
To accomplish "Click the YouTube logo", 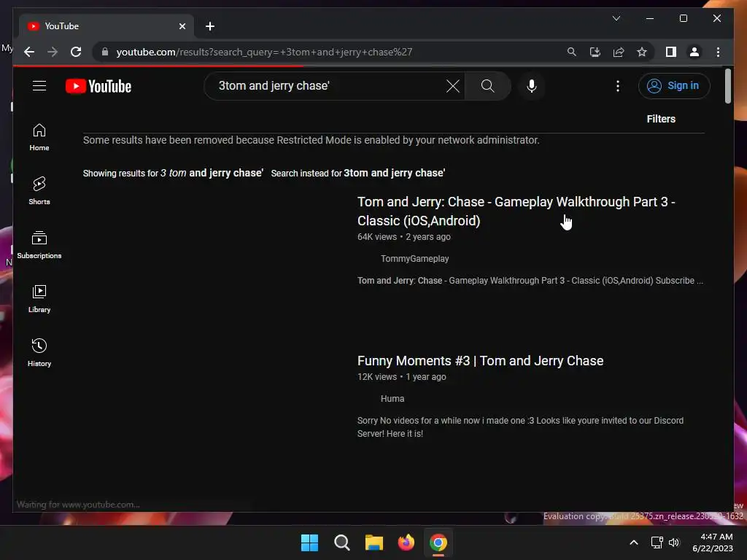I will pos(98,86).
